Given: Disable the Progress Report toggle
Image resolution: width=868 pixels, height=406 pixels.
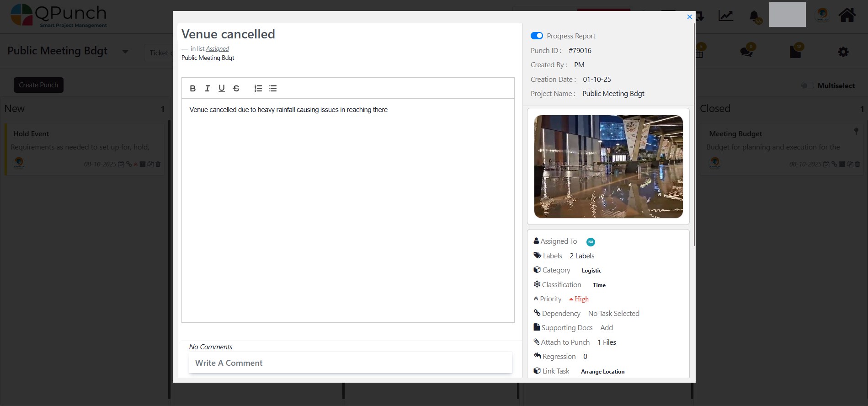Looking at the screenshot, I should pos(537,36).
